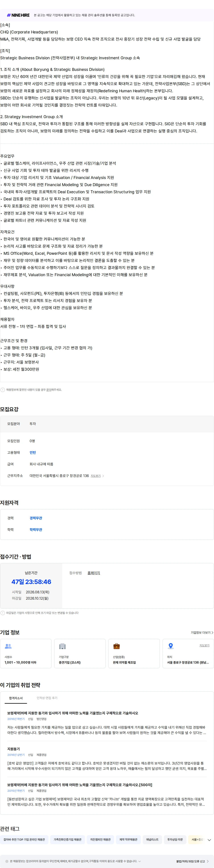The width and height of the screenshot is (214, 868).
Task: Click the info icon beside 채용정보에 잘못된 내용
Action: point(3,390)
